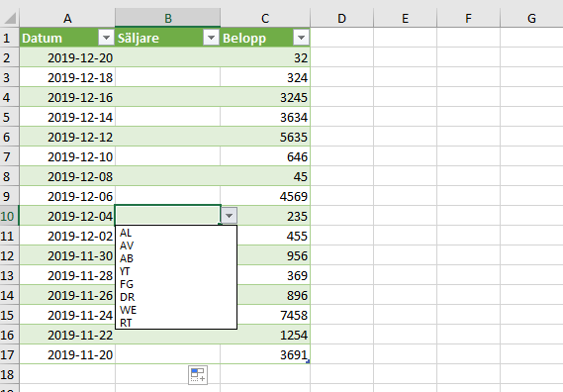Select row 10 header
Viewport: 563px width, 392px height.
coord(9,216)
